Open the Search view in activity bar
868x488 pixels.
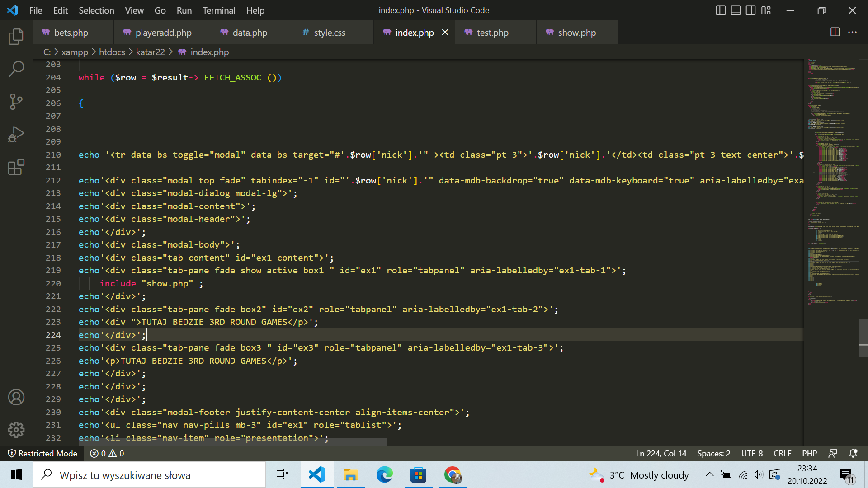[16, 69]
